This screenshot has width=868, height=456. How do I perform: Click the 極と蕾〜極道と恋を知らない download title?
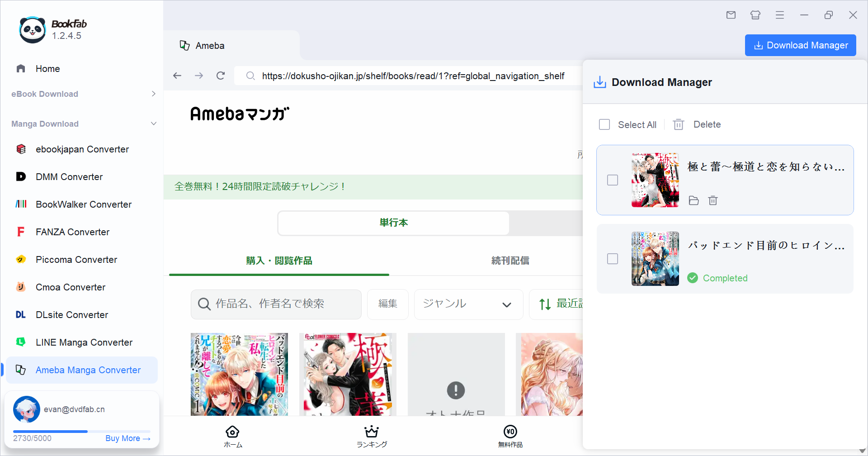(766, 166)
